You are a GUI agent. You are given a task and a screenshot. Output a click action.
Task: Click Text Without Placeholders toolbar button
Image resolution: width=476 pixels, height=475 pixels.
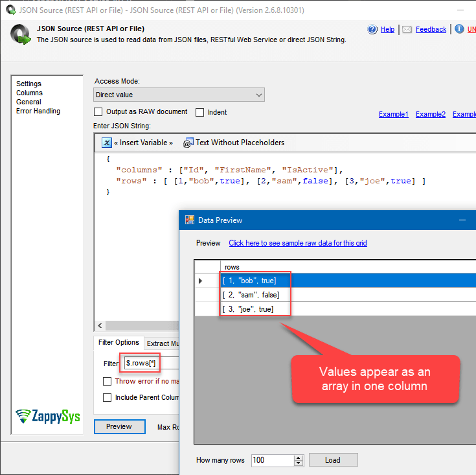click(x=234, y=143)
